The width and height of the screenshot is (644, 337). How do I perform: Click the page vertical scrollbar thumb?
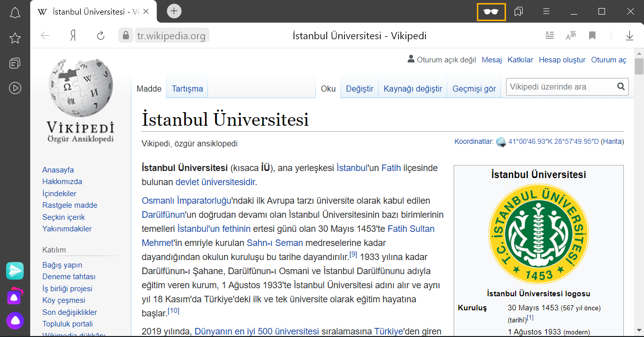click(x=639, y=66)
